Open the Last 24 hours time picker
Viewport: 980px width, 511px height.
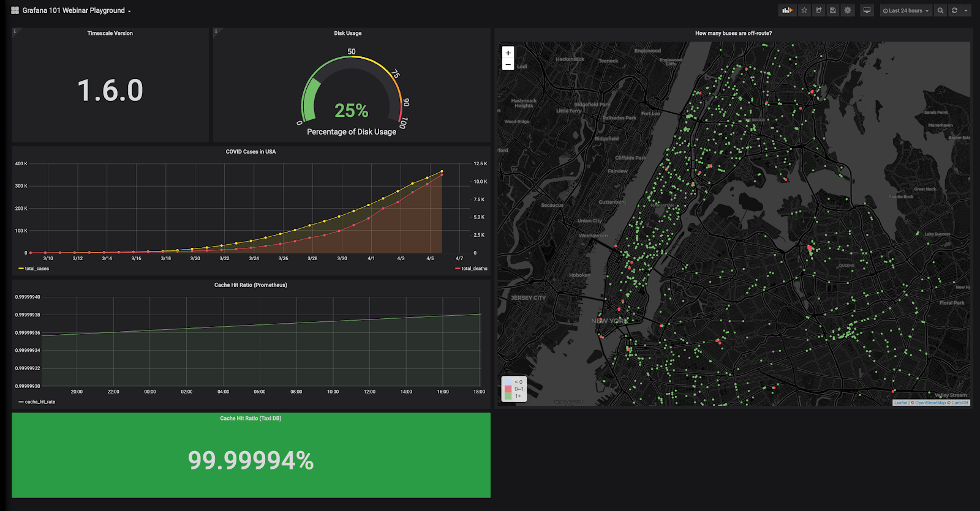[906, 10]
